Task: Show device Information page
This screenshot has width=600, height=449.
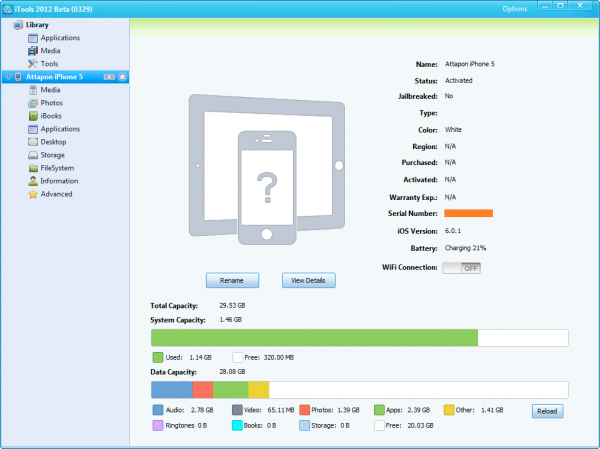Action: point(58,181)
